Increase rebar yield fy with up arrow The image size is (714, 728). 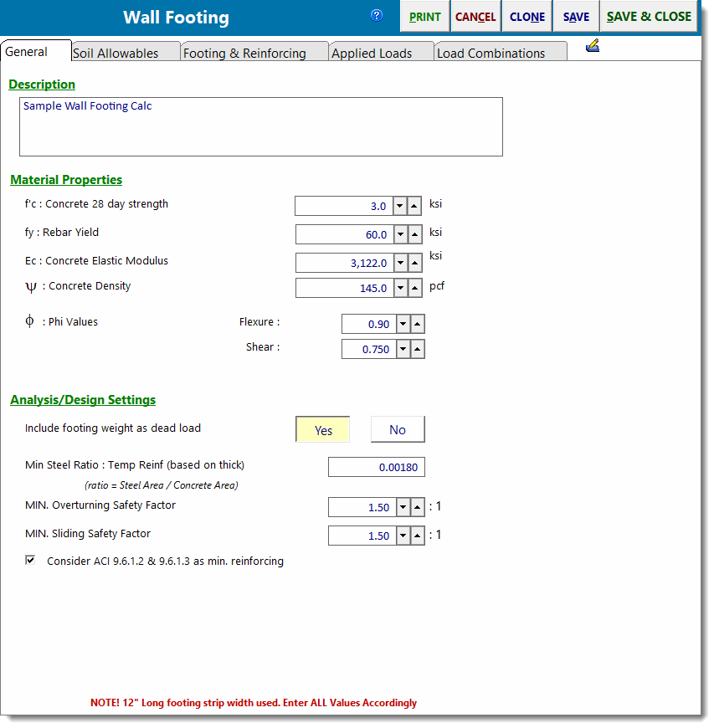[415, 234]
